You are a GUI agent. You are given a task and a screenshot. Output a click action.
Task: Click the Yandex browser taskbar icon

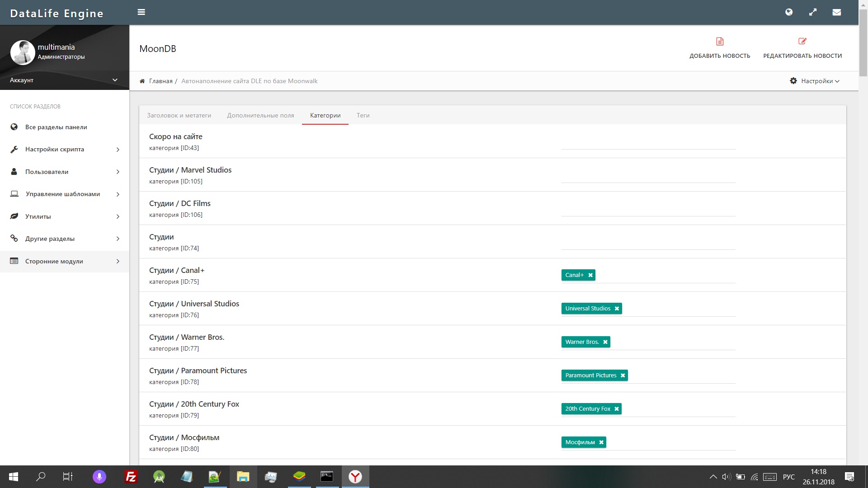[355, 477]
